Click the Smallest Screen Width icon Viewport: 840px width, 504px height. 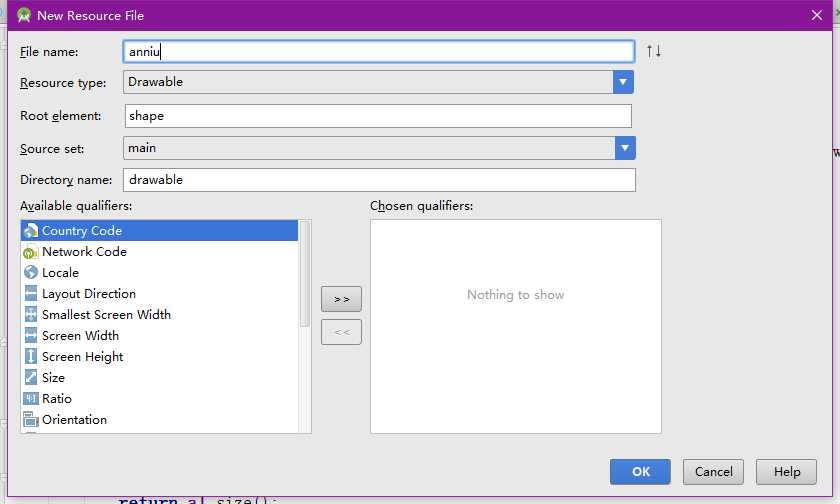[31, 314]
